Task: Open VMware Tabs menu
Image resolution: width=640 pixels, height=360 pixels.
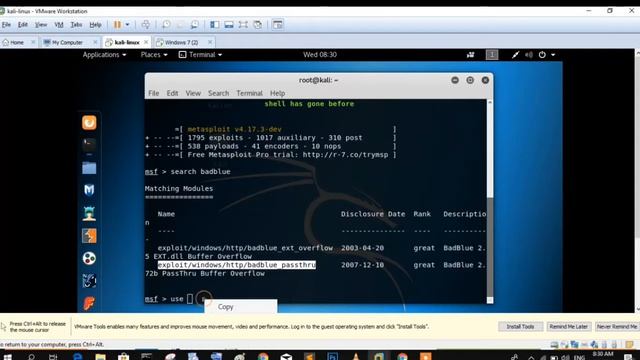Action: pyautogui.click(x=76, y=25)
